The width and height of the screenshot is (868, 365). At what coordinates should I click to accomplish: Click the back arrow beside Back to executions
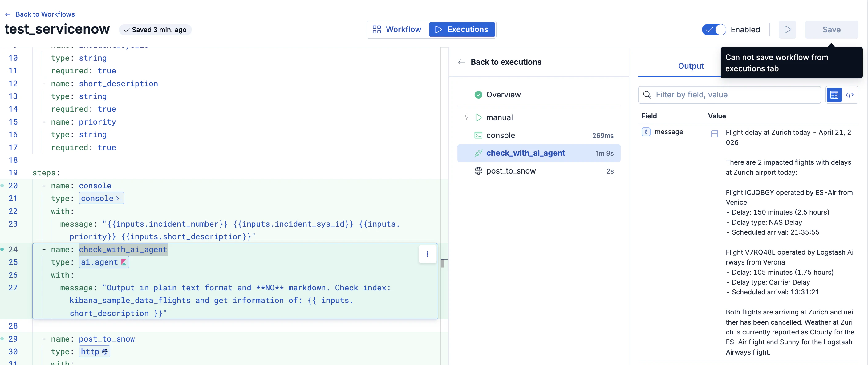click(x=462, y=62)
